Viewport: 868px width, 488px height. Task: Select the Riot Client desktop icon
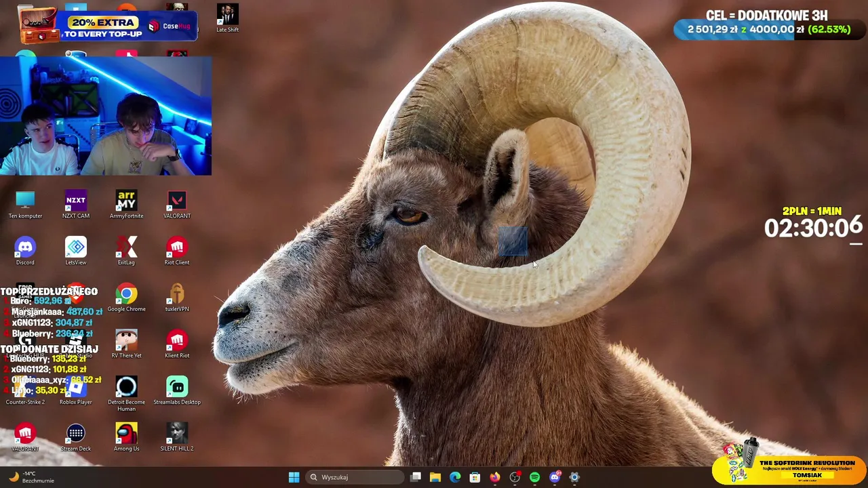(177, 251)
